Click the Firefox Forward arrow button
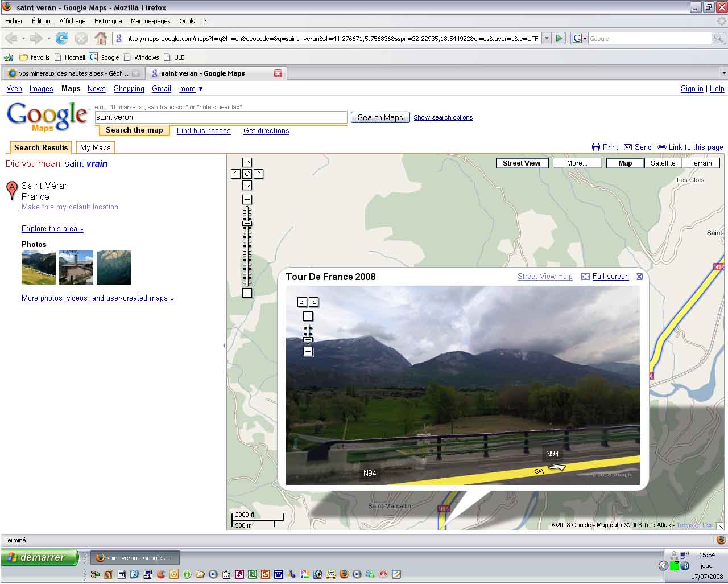The width and height of the screenshot is (728, 584). point(36,38)
